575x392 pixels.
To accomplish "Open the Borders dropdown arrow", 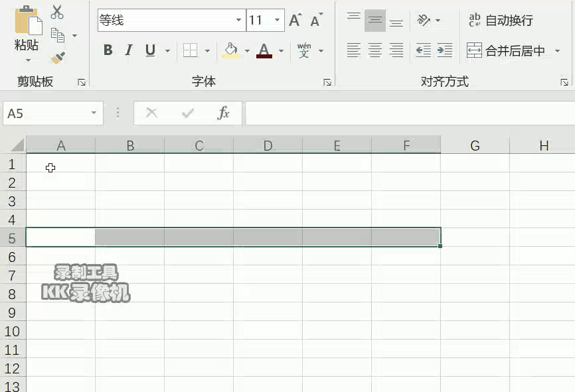I will click(x=207, y=50).
